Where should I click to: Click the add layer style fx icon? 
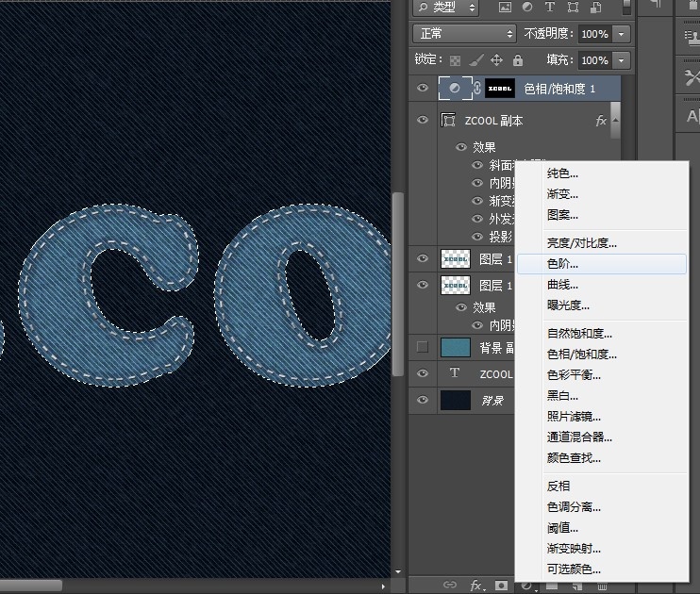[x=477, y=586]
